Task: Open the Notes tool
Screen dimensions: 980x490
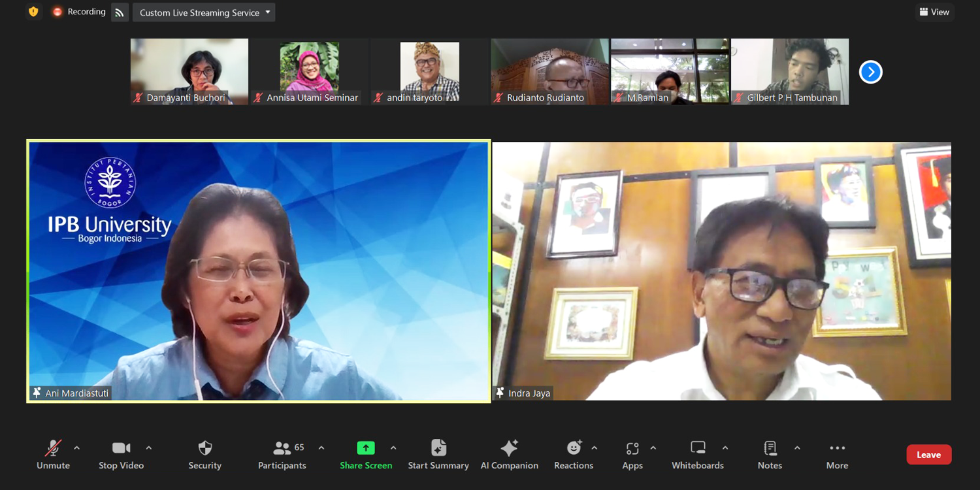Action: (770, 455)
